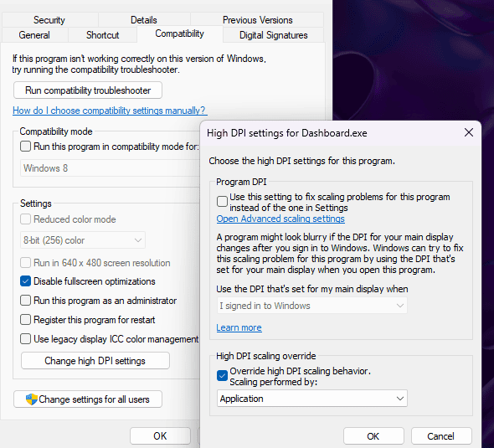Click Change settings for all users button

coord(88,399)
